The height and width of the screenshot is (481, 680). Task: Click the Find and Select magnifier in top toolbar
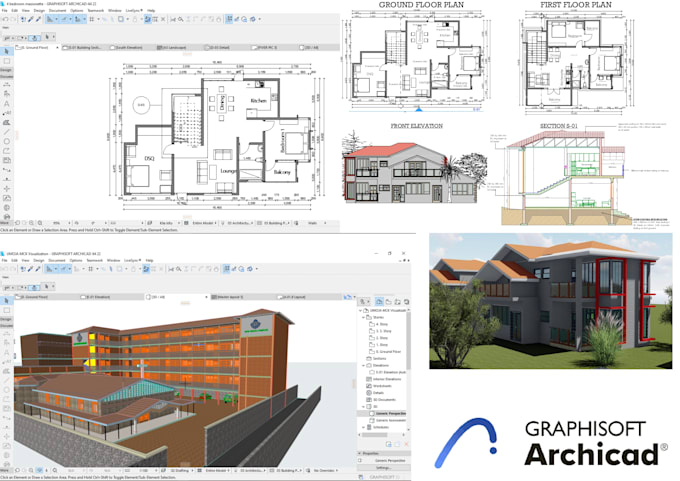pyautogui.click(x=181, y=19)
